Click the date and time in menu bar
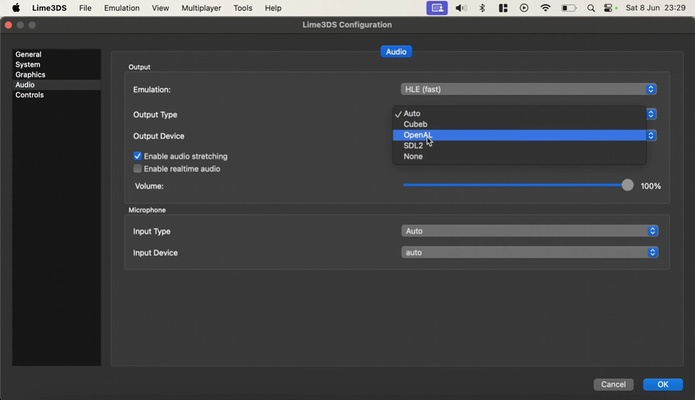Image resolution: width=695 pixels, height=400 pixels. click(656, 8)
